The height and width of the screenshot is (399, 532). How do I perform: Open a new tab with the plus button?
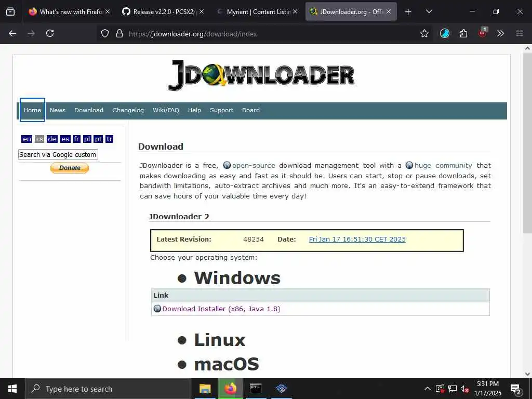pos(408,12)
